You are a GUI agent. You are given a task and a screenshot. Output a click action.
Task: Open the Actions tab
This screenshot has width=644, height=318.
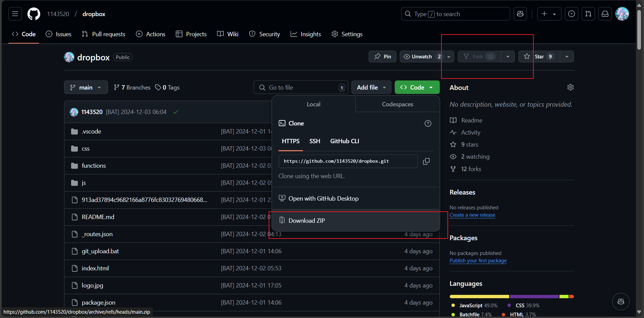(x=151, y=34)
